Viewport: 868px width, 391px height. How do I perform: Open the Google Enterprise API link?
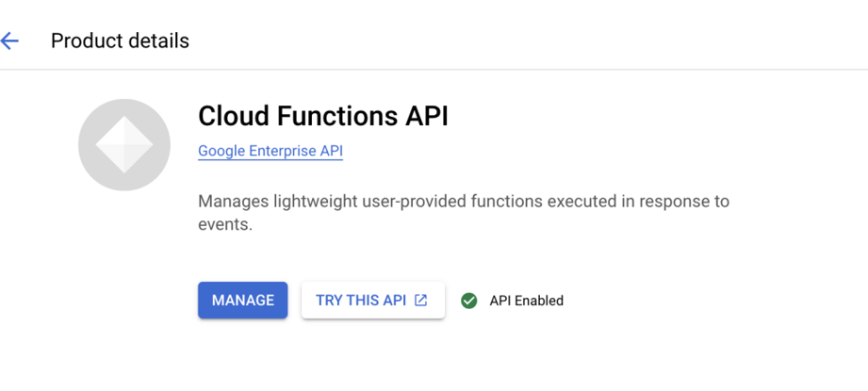tap(270, 151)
